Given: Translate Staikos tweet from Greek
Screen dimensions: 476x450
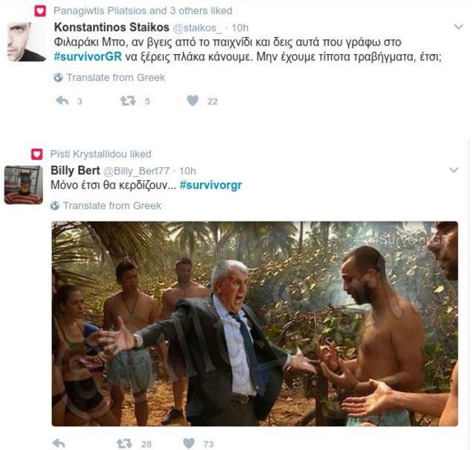Looking at the screenshot, I should (x=115, y=77).
